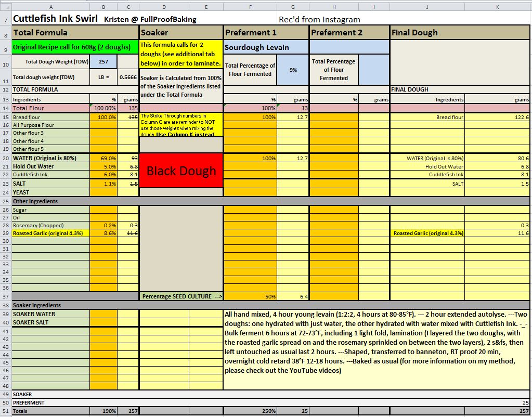532x417 pixels.
Task: Click the Totals percentage 190%
Action: (x=103, y=411)
